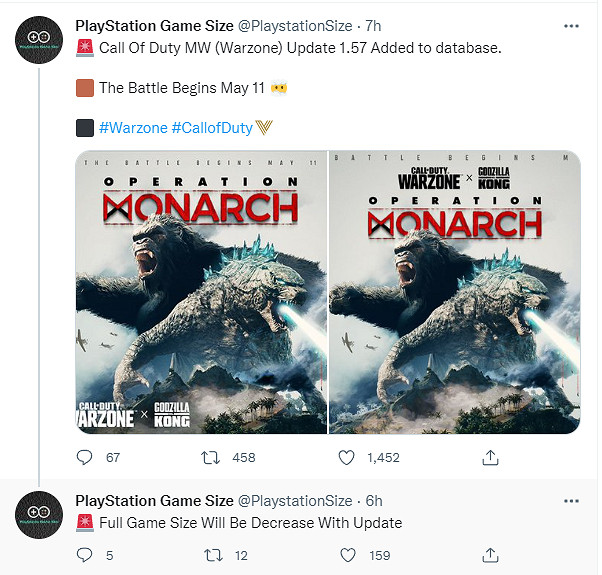602x575 pixels.
Task: Retweet the Warzone Update 1.57 tweet
Action: pos(212,457)
